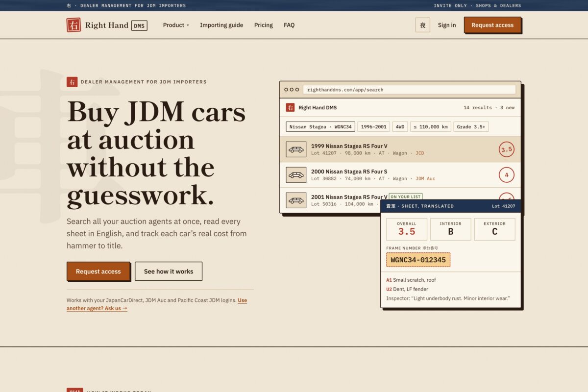Click car icon of 2000 Nissan Stagea RS Four S
This screenshot has width=588, height=392.
pos(296,175)
